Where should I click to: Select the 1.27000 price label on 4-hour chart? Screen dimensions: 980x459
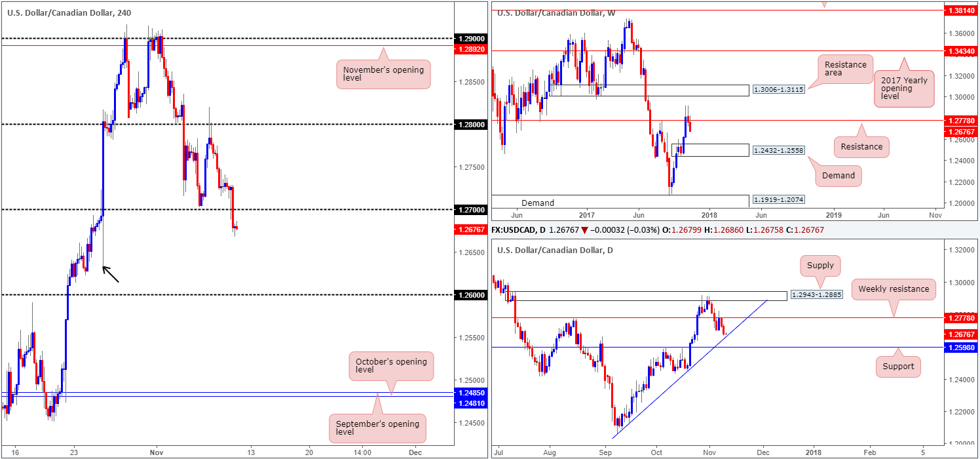(470, 210)
